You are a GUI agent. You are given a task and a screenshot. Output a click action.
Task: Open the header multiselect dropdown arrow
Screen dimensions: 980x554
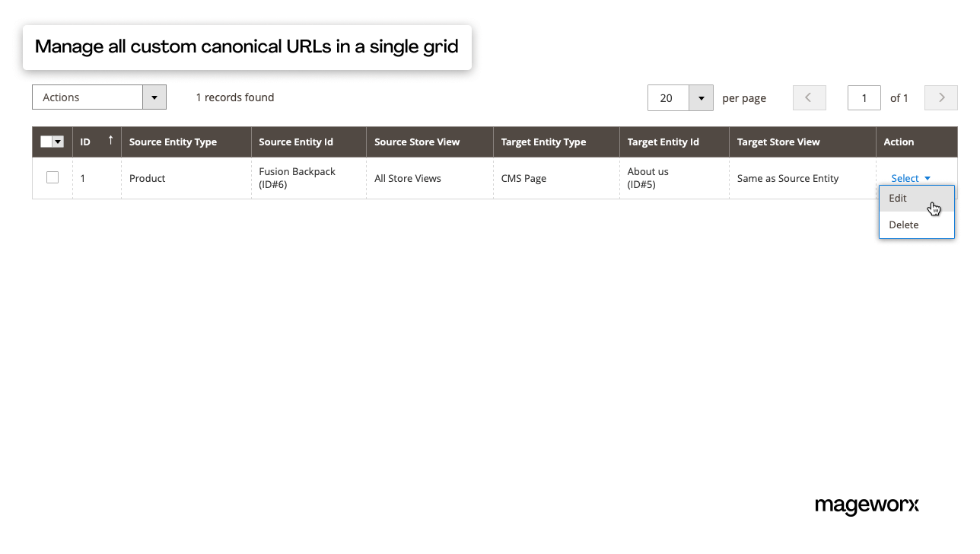(x=58, y=142)
